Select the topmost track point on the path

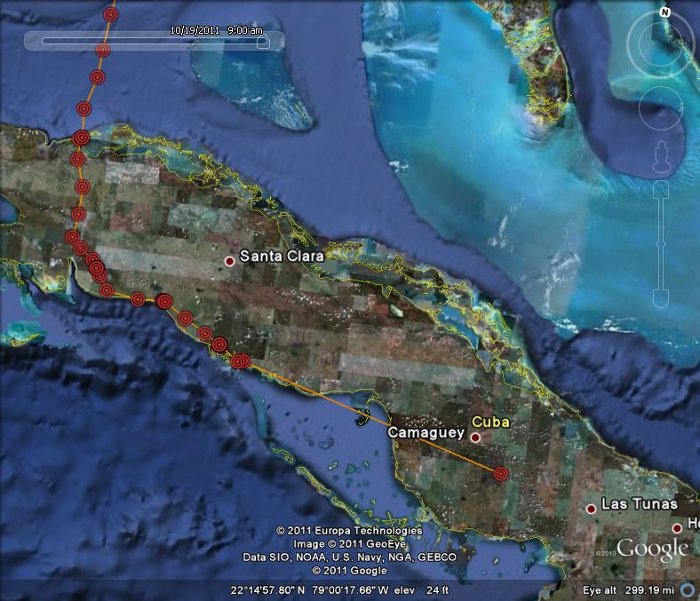coord(111,14)
